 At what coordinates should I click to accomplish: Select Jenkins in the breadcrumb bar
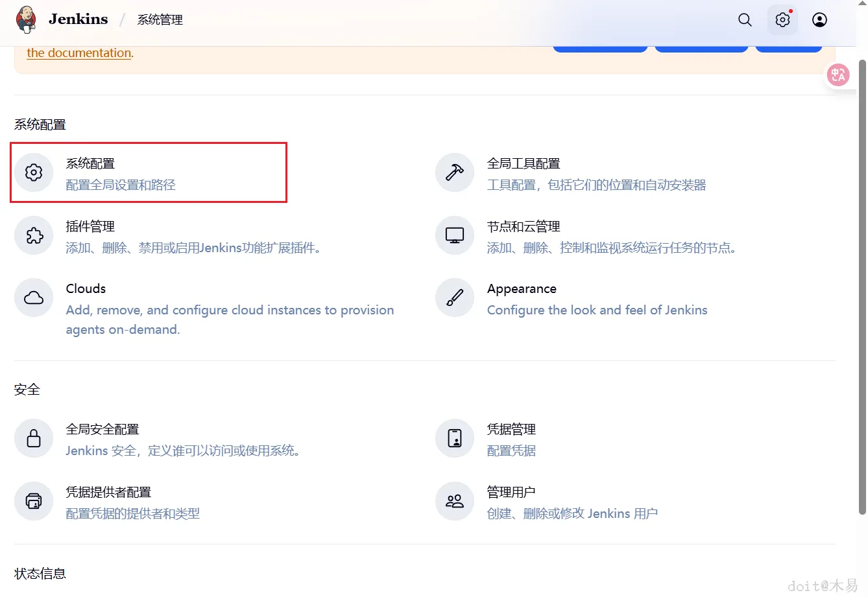[x=78, y=19]
